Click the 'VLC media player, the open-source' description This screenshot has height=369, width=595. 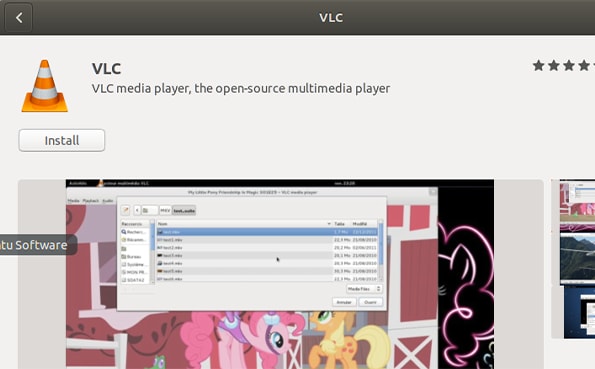(x=241, y=88)
